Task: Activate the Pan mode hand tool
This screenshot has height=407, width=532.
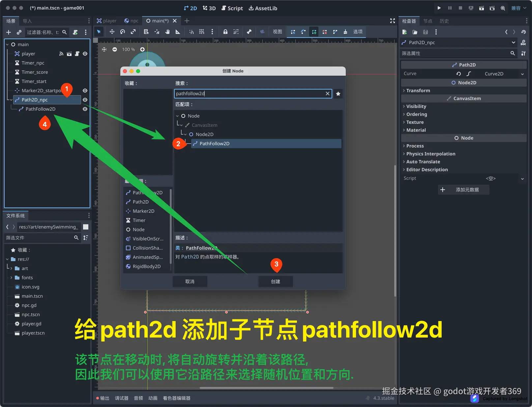Action: [167, 32]
